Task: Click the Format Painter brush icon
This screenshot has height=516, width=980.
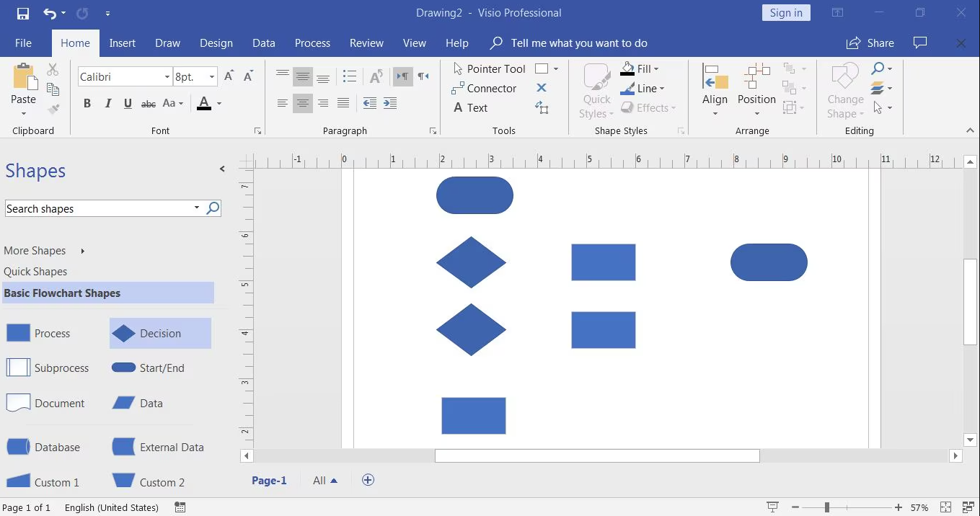Action: (53, 109)
